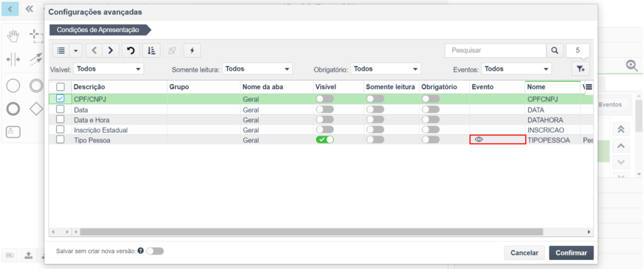Check the Data row checkbox

pyautogui.click(x=60, y=109)
